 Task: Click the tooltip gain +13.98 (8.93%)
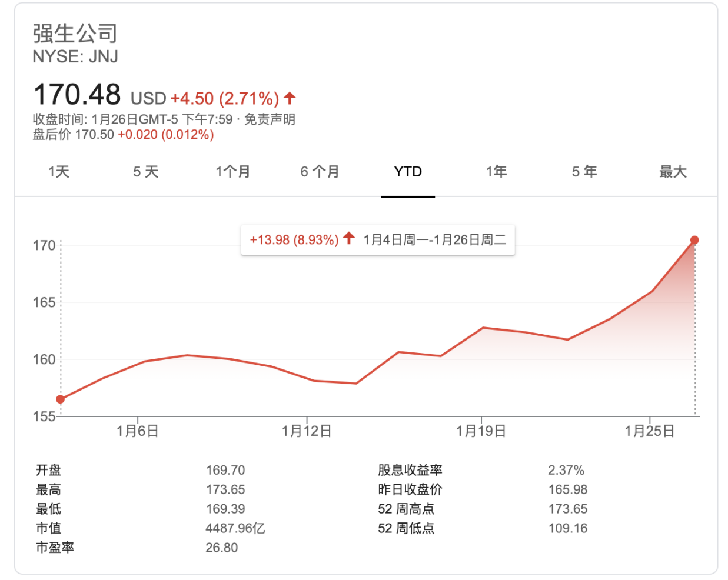(294, 240)
